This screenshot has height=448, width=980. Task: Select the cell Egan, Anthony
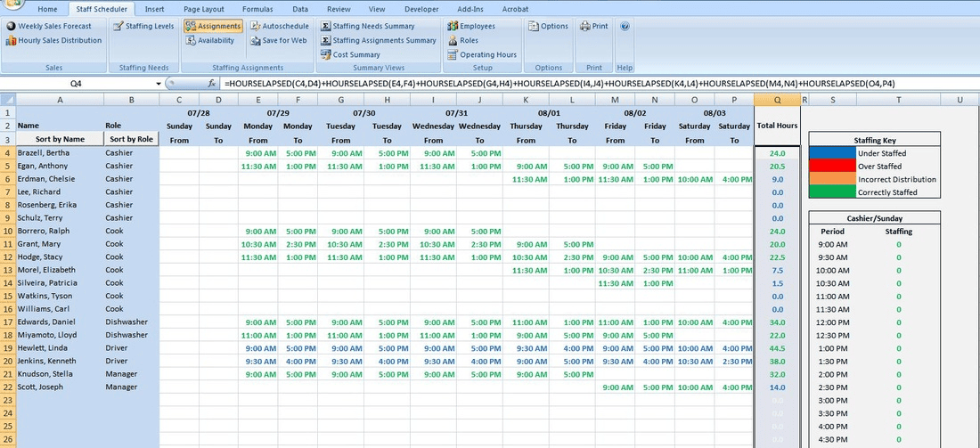(60, 167)
